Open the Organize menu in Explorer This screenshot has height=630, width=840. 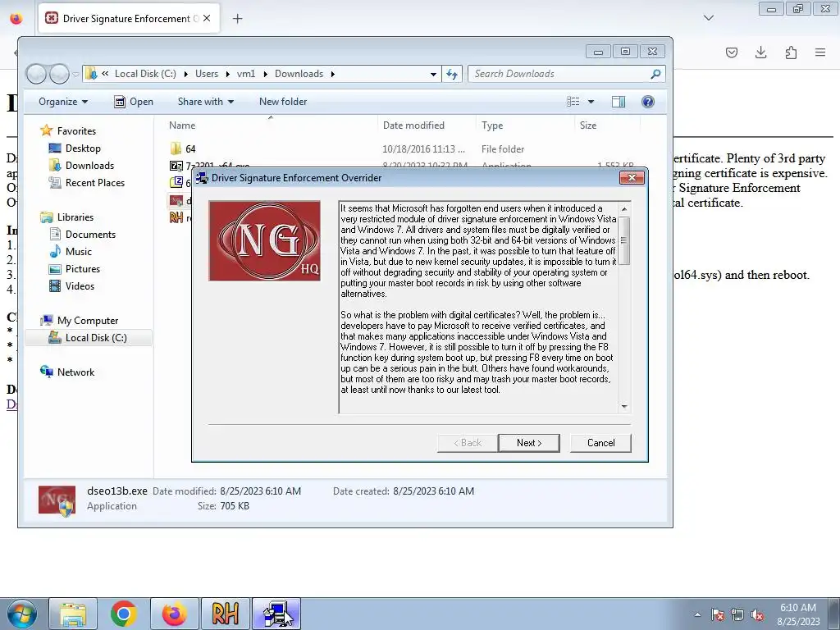click(62, 102)
